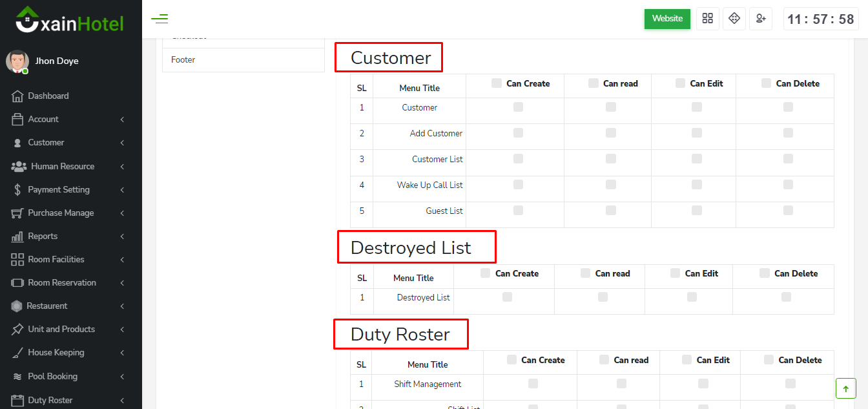Click the add user icon in header
The image size is (868, 409).
761,19
